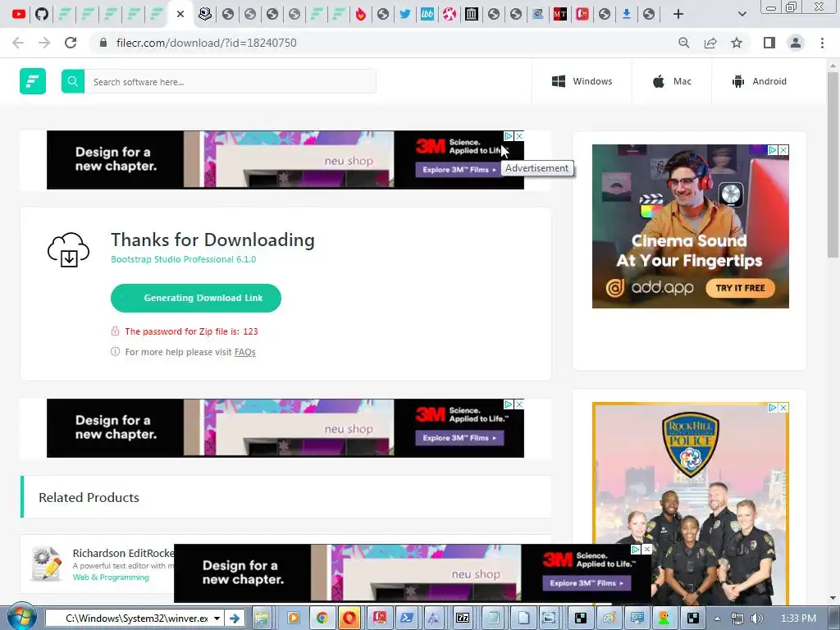Click the taskbar address Go arrow
This screenshot has width=840, height=630.
[x=235, y=619]
